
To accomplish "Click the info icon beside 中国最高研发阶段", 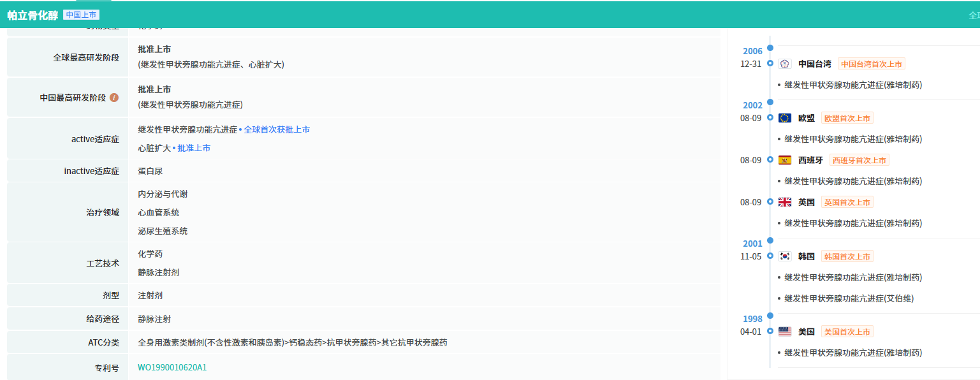I will point(114,98).
